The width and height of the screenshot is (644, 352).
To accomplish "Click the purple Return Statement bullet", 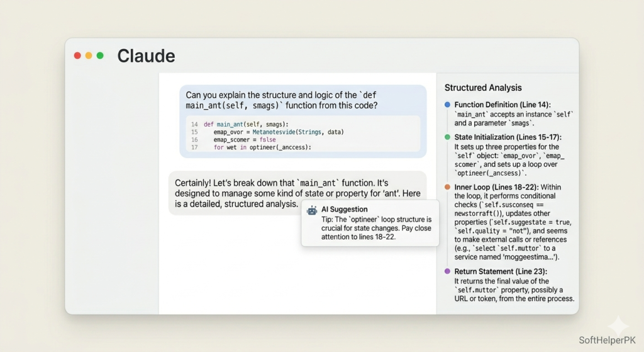I will click(x=447, y=271).
